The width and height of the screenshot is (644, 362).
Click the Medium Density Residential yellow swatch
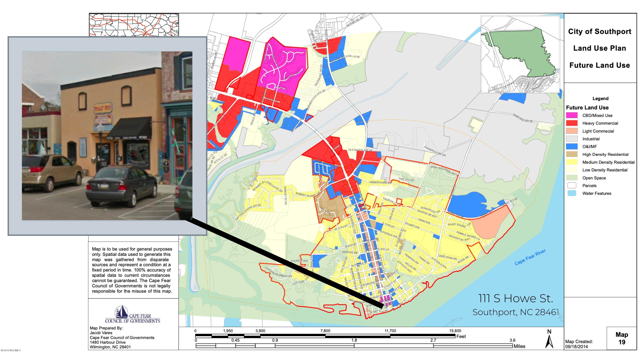click(x=572, y=162)
